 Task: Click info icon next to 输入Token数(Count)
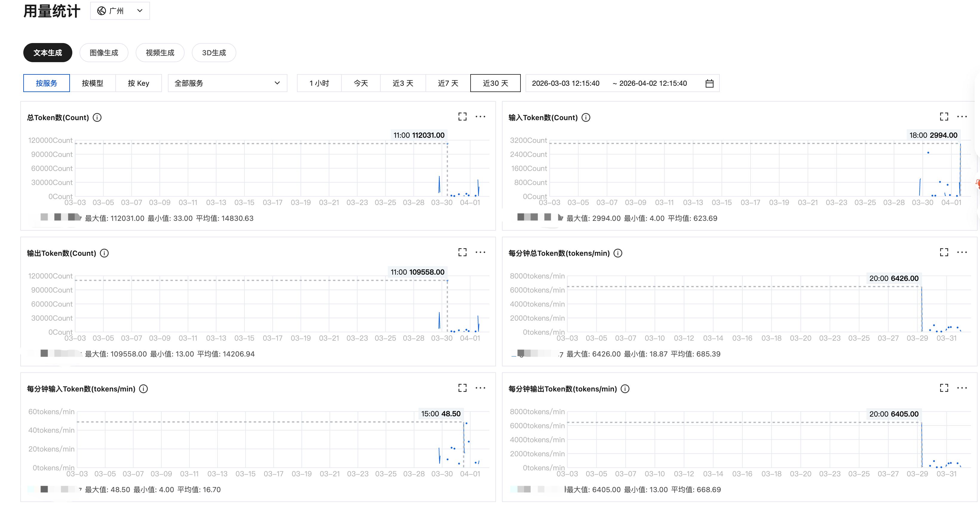pos(586,117)
